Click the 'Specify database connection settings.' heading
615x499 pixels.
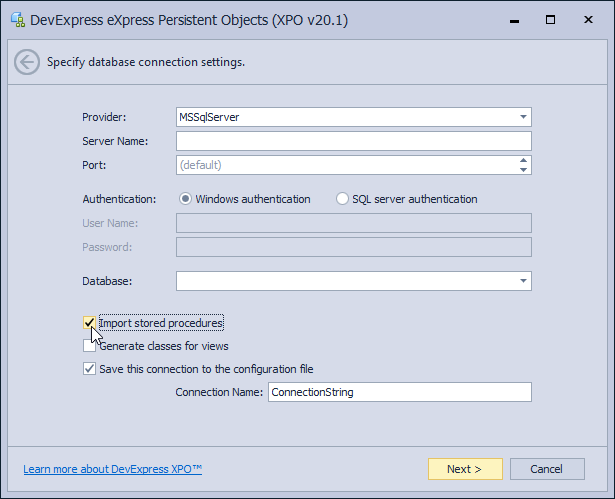point(146,62)
